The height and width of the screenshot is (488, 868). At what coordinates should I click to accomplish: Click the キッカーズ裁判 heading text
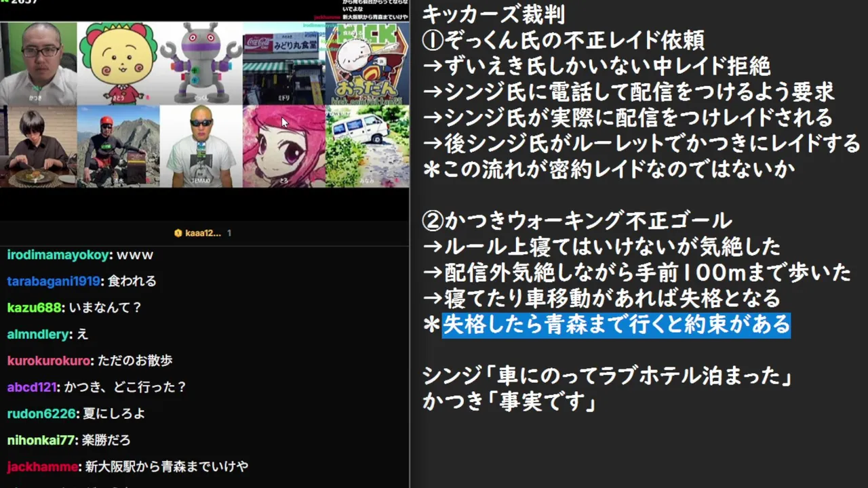point(494,14)
